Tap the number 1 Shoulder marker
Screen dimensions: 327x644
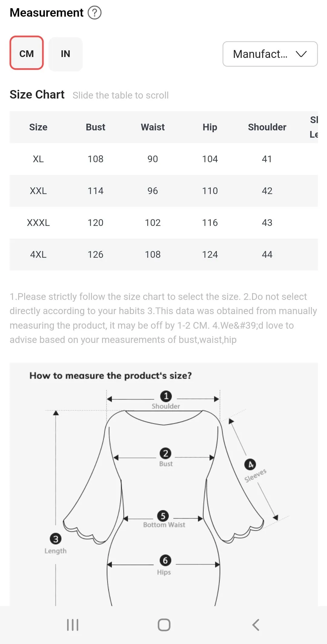tap(166, 396)
